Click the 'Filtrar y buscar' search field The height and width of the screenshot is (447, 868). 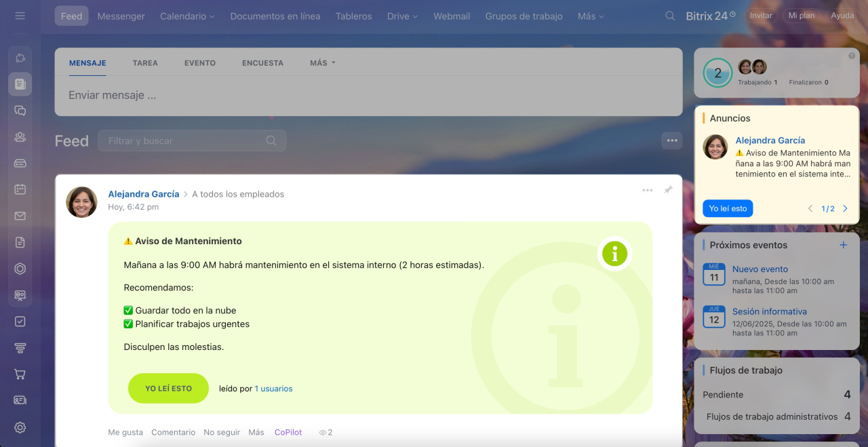pos(183,141)
